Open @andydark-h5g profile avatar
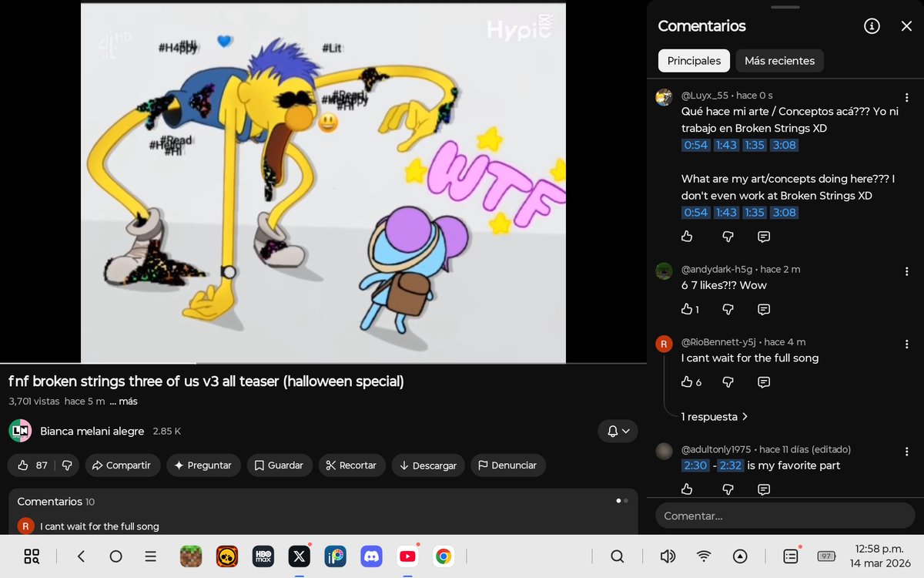This screenshot has height=578, width=924. pos(664,271)
